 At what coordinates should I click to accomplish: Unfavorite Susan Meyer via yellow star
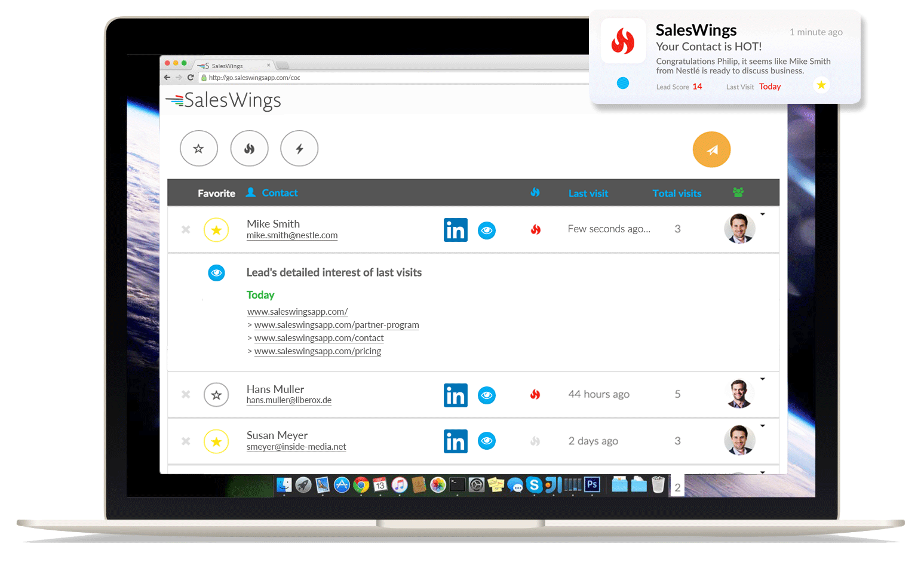coord(216,441)
